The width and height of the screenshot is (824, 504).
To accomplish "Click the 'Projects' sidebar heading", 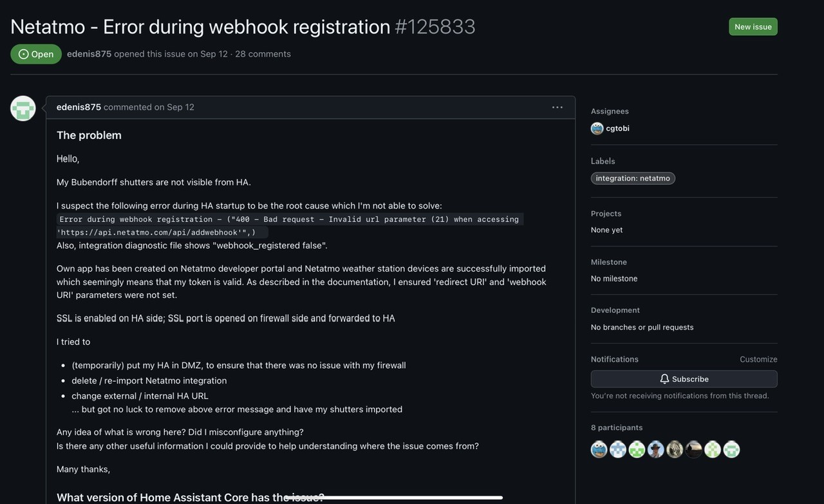I will click(606, 214).
